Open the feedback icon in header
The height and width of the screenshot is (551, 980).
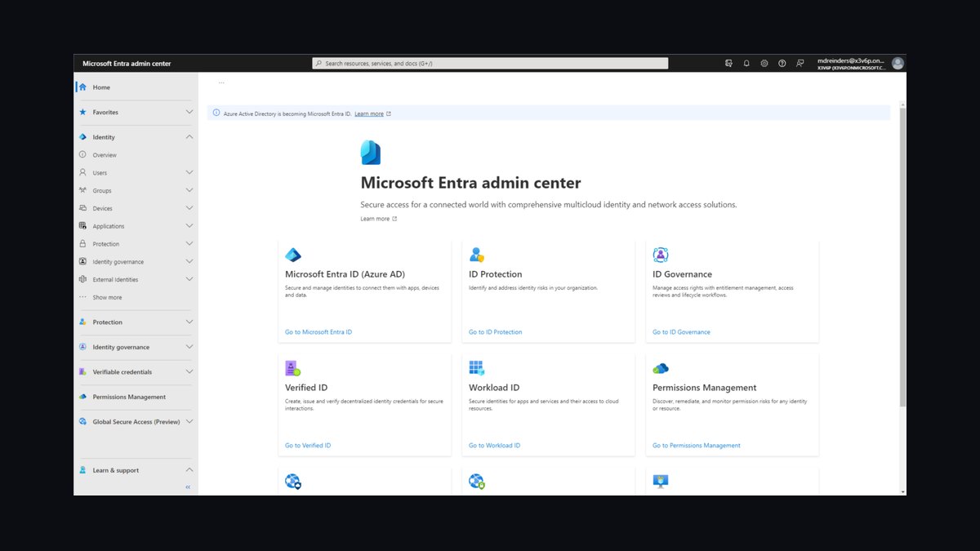pyautogui.click(x=800, y=63)
